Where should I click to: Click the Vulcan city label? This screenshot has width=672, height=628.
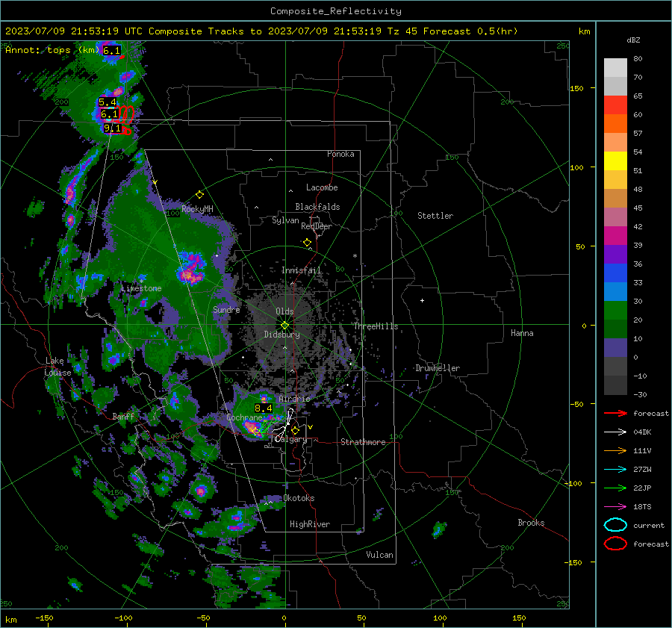tap(379, 555)
